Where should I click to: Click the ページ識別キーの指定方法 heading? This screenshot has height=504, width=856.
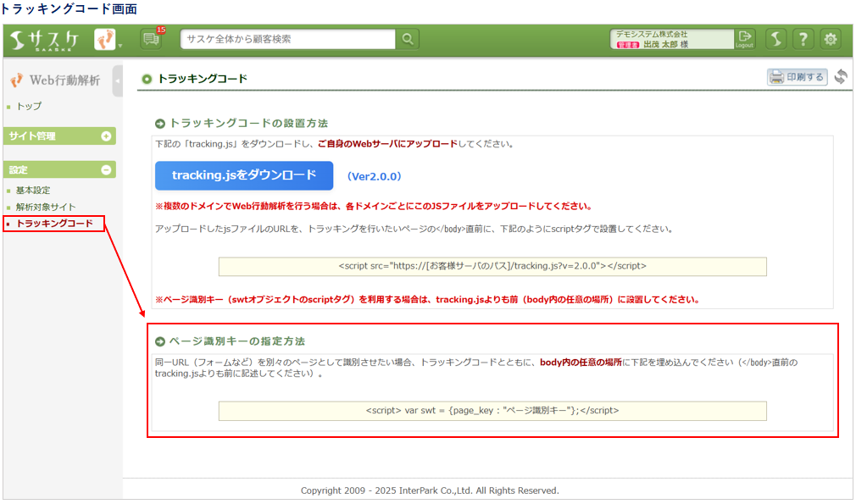(237, 341)
